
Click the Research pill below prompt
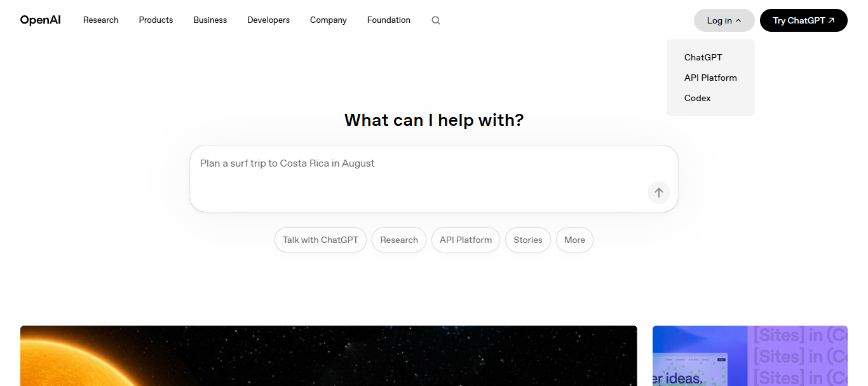pos(399,240)
